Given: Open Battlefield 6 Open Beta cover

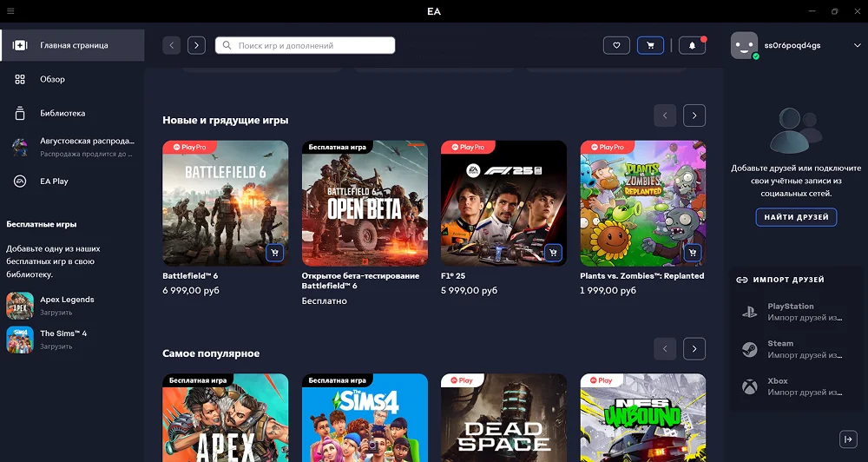Looking at the screenshot, I should [365, 203].
